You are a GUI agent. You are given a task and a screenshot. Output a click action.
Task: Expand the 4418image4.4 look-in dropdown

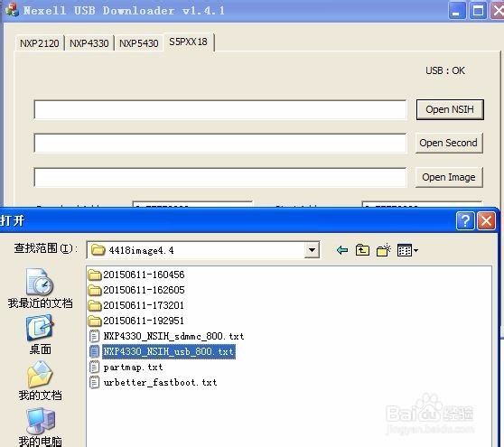pyautogui.click(x=312, y=250)
